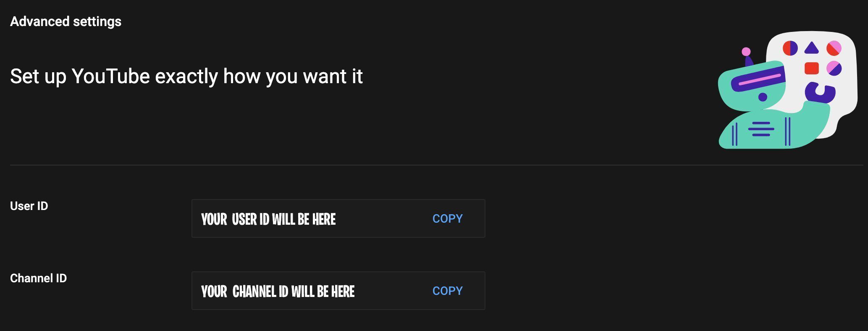This screenshot has height=331, width=868.
Task: Click the small purple dot on robot head
Action: (x=763, y=97)
